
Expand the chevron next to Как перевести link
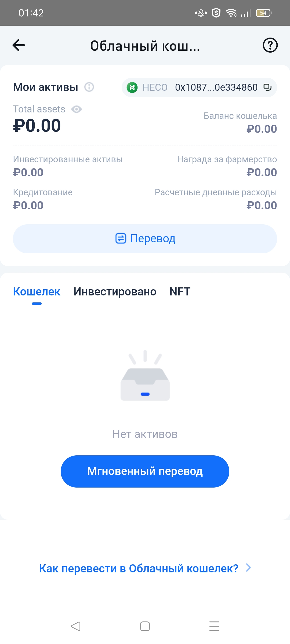coord(248,568)
